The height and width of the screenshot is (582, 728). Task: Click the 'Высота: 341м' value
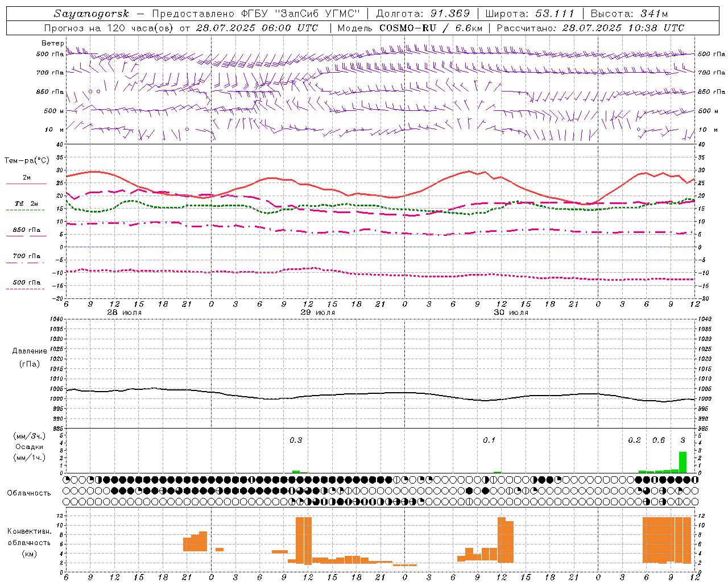[629, 14]
